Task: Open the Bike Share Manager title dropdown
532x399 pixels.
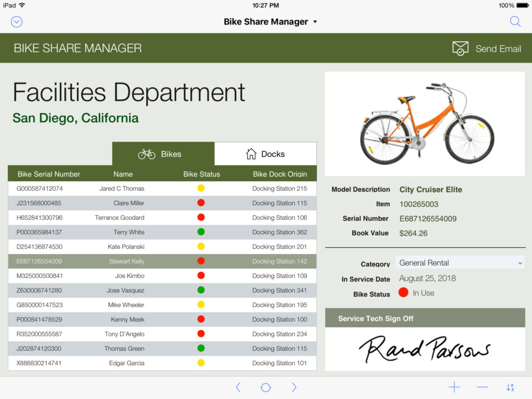Action: click(270, 21)
